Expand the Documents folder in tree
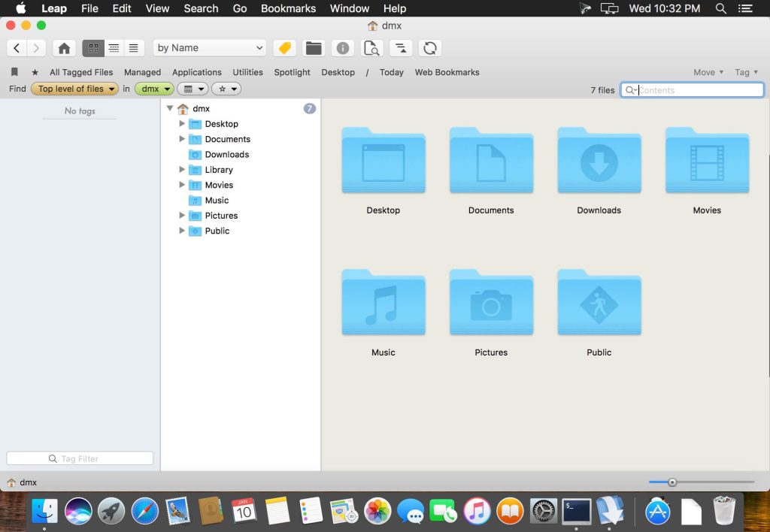This screenshot has width=770, height=532. (x=182, y=139)
